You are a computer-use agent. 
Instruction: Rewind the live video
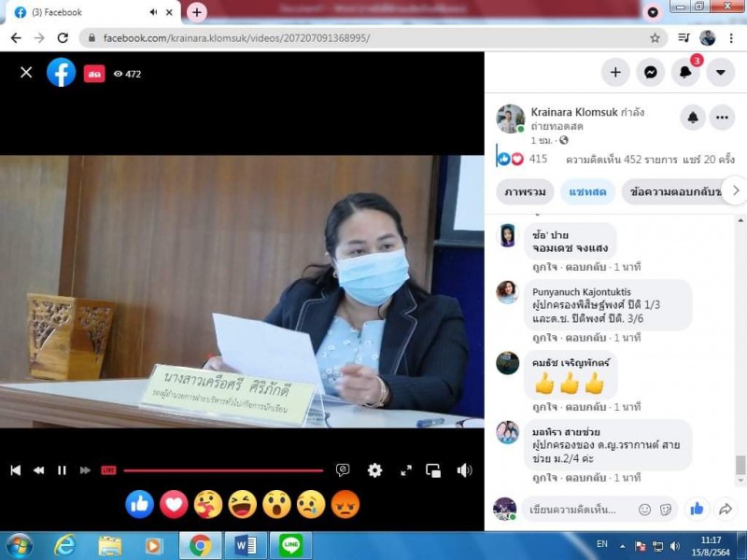tap(38, 470)
